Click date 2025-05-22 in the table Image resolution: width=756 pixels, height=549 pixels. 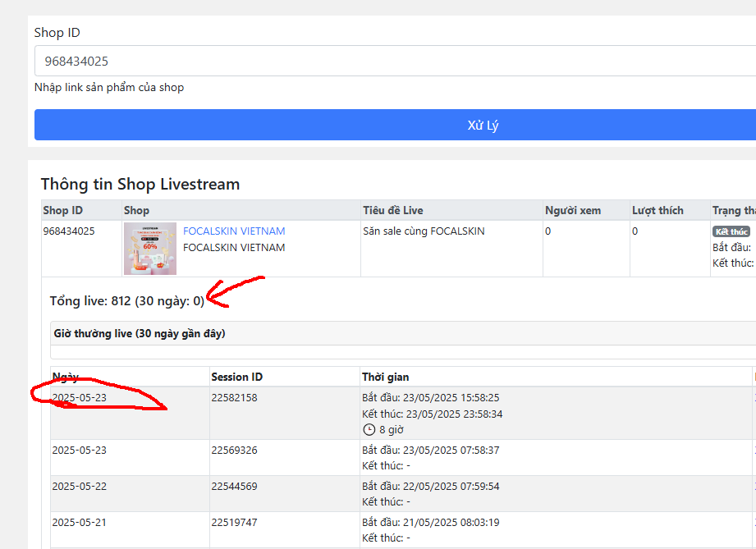[79, 487]
